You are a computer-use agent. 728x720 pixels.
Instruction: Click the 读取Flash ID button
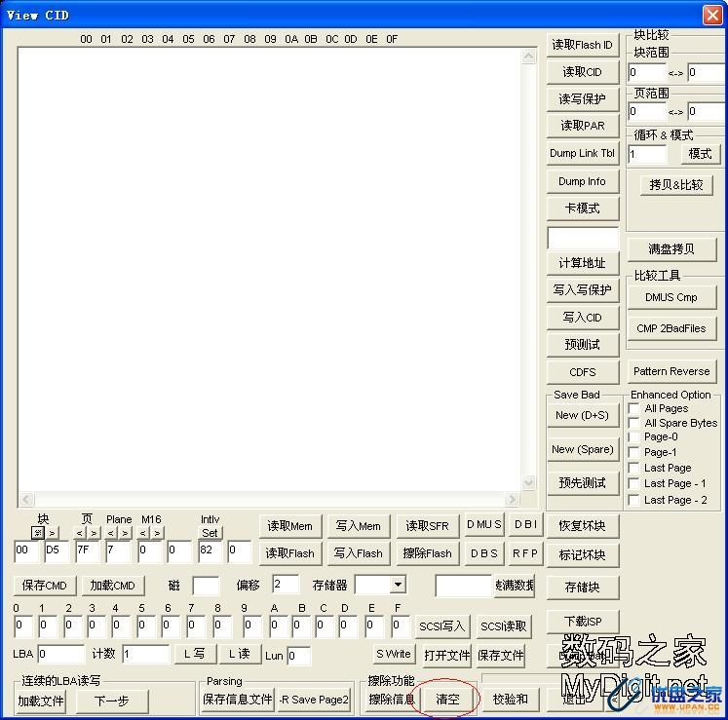583,45
